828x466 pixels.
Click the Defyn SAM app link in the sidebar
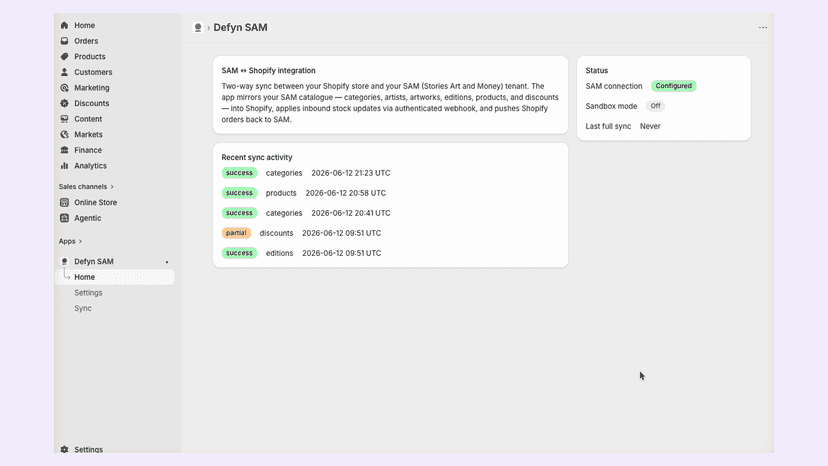pyautogui.click(x=94, y=262)
